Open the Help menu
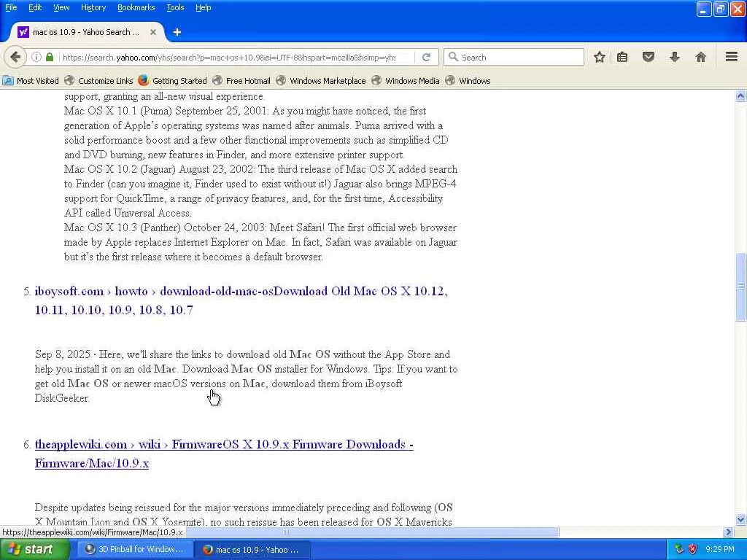This screenshot has width=747, height=560. (x=203, y=7)
